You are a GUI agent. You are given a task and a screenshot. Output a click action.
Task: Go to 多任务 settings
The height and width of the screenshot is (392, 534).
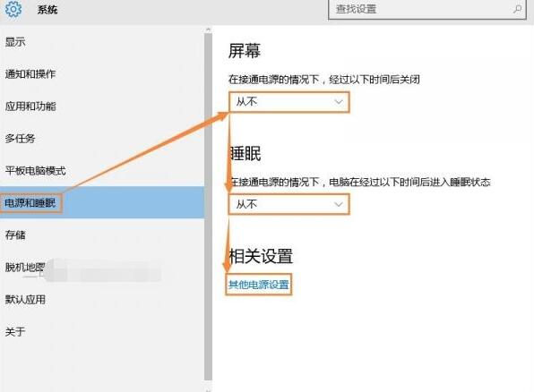(20, 139)
